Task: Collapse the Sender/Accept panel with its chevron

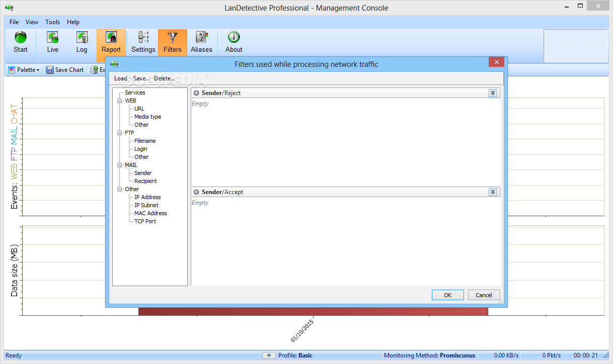Action: point(493,192)
